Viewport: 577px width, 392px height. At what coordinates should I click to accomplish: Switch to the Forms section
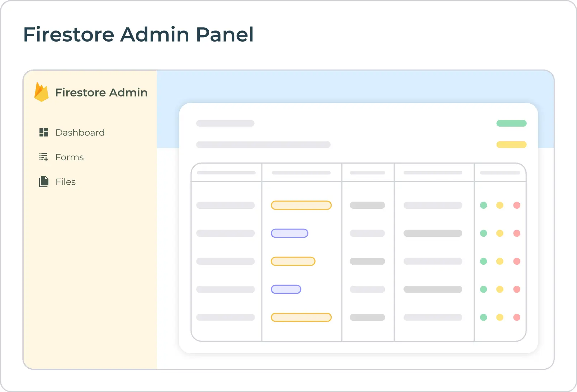click(x=69, y=157)
